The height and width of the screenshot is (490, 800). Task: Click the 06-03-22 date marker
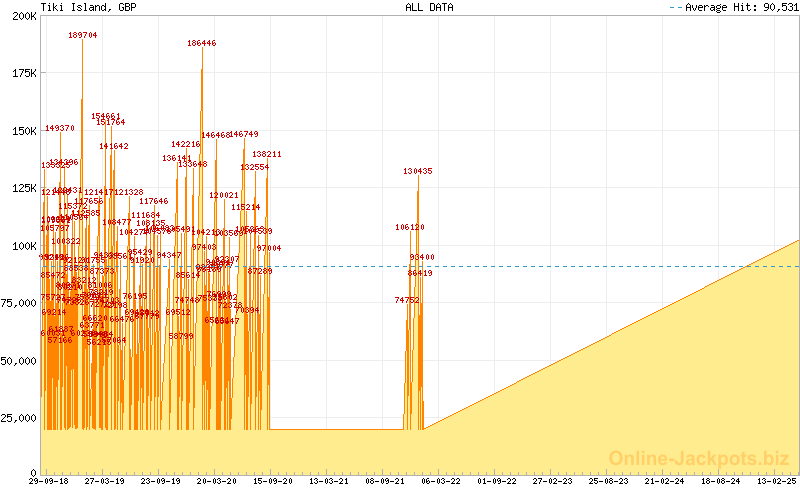coord(442,482)
